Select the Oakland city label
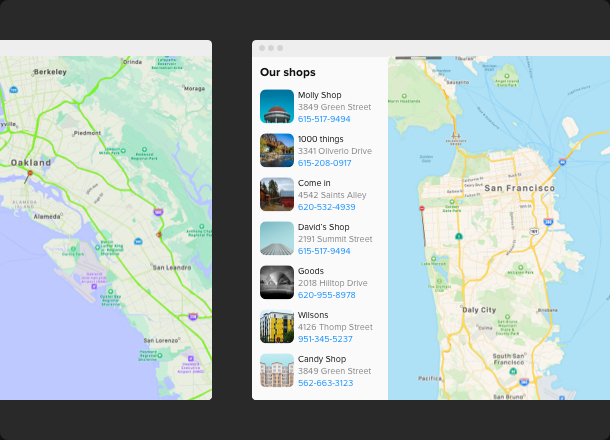Screen dimensions: 610x440 (x=31, y=162)
